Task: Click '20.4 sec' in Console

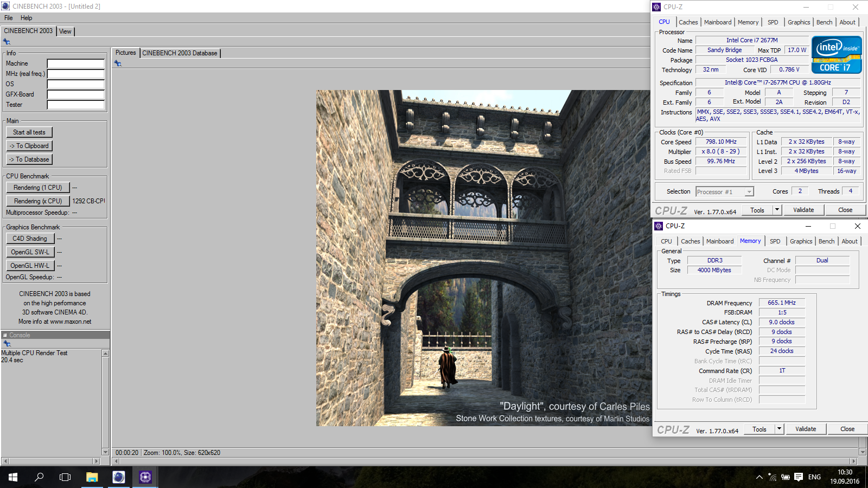Action: coord(12,360)
